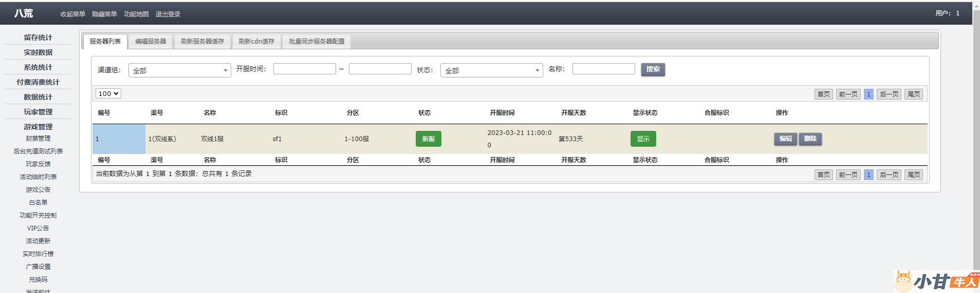Click the 八荒 logo
Screen dimensions: 980x293
tap(24, 13)
